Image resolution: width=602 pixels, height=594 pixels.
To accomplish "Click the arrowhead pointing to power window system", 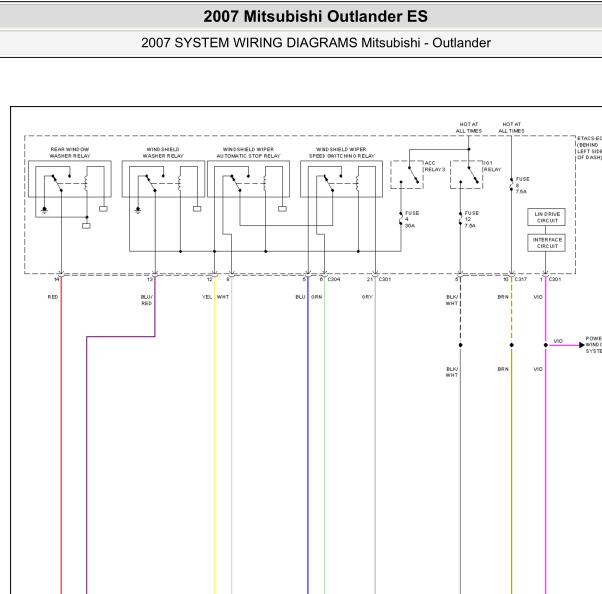I will point(582,345).
